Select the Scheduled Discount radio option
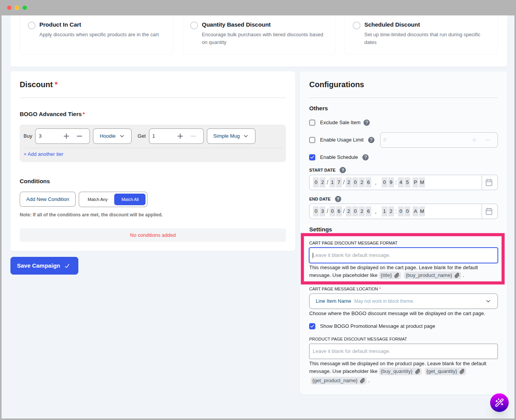516x420 pixels. click(x=357, y=25)
